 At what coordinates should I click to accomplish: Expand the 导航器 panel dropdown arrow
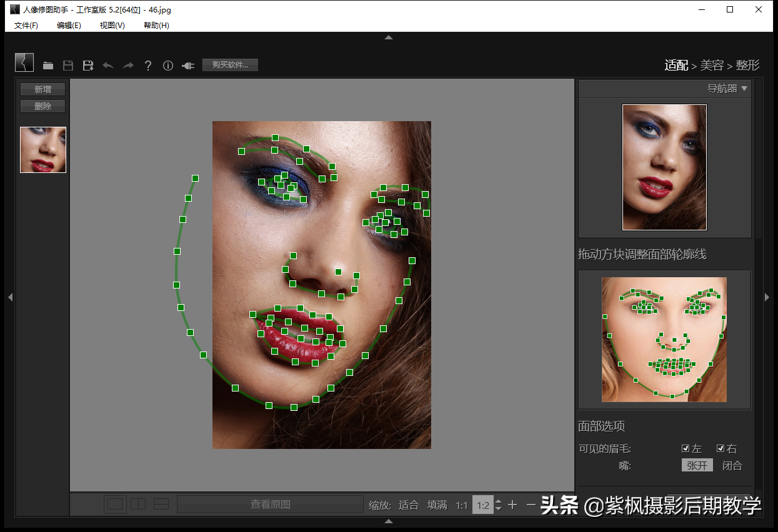point(744,89)
